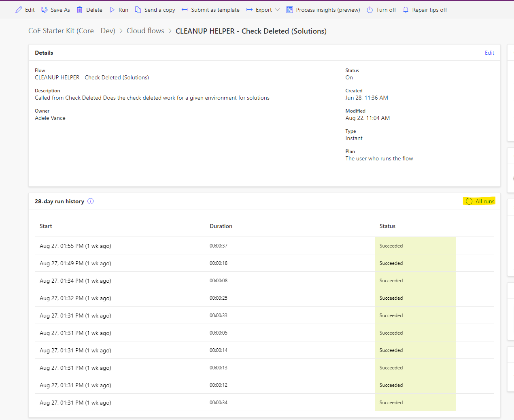Expand the Export dropdown
The width and height of the screenshot is (514, 420).
[x=277, y=10]
